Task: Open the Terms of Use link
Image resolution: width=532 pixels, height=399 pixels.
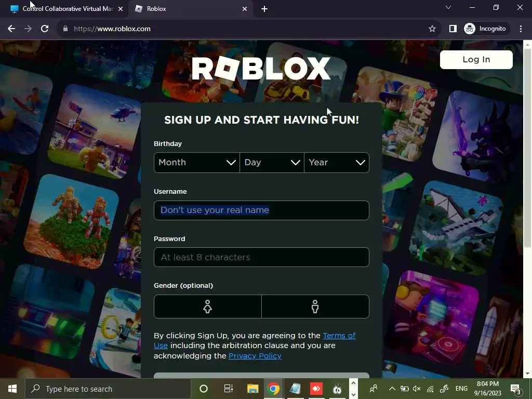Action: pos(339,336)
